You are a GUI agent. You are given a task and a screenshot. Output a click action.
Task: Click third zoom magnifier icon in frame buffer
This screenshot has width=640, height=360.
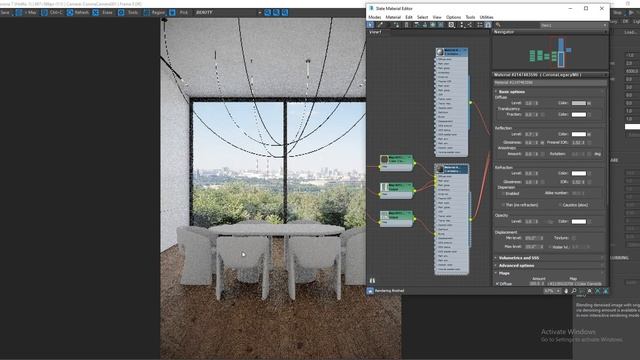(285, 13)
